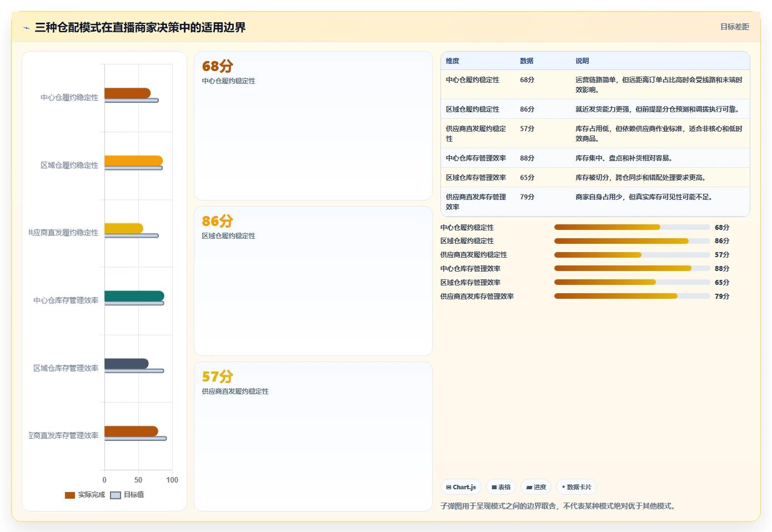Click the dark gray 区域仓库存管理效率 chart bar
772x532 pixels.
point(127,364)
